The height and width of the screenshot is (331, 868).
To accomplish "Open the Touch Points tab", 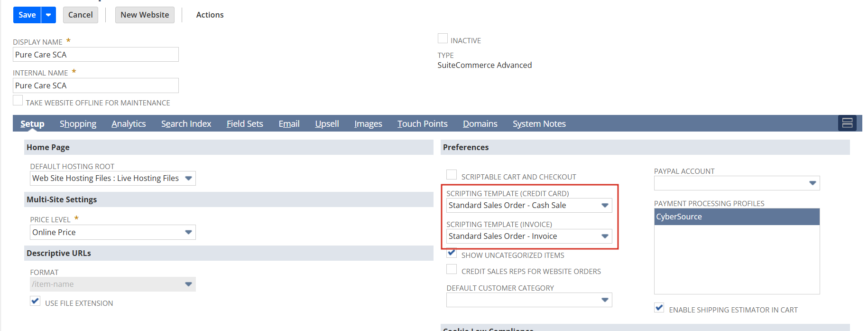I will 422,123.
